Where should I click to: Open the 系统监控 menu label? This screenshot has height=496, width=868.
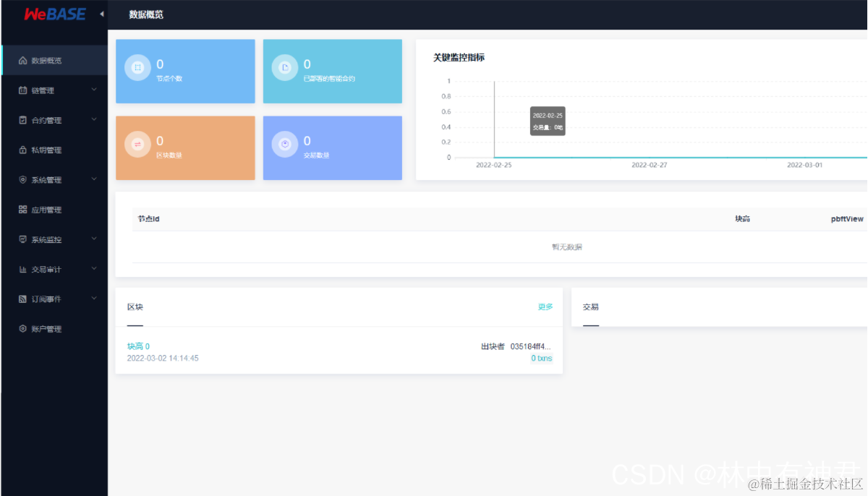coord(46,239)
